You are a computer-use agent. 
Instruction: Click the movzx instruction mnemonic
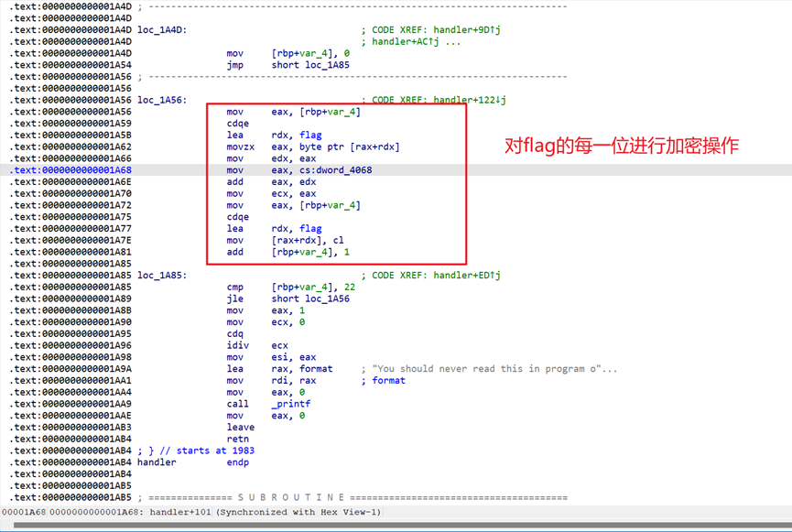point(241,147)
